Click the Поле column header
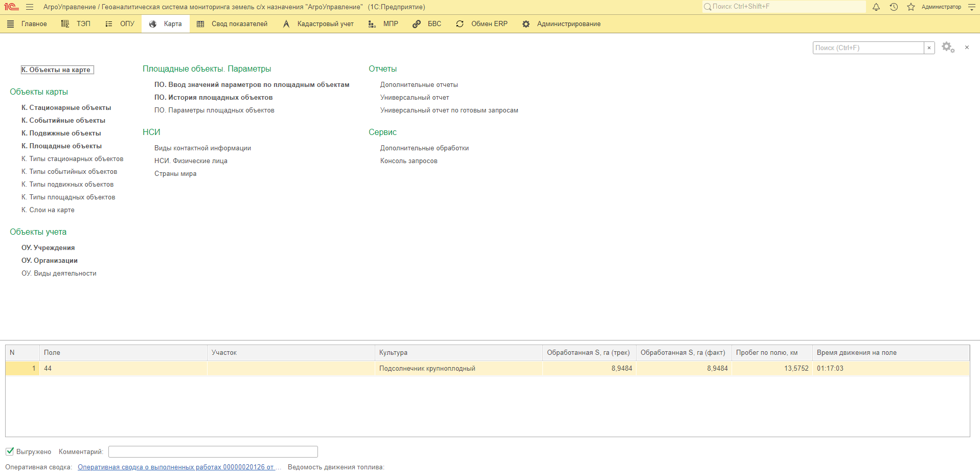 [x=123, y=353]
